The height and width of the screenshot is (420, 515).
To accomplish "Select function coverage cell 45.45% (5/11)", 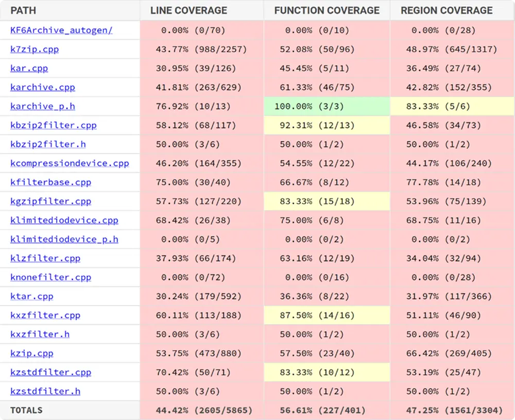I will 327,69.
